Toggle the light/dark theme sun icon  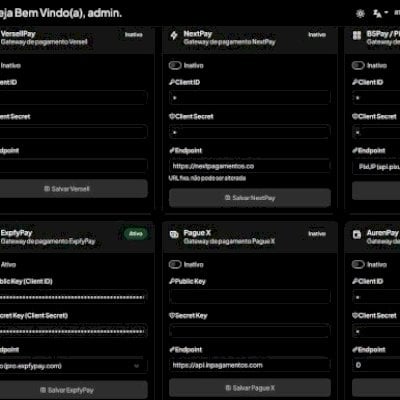tap(360, 14)
